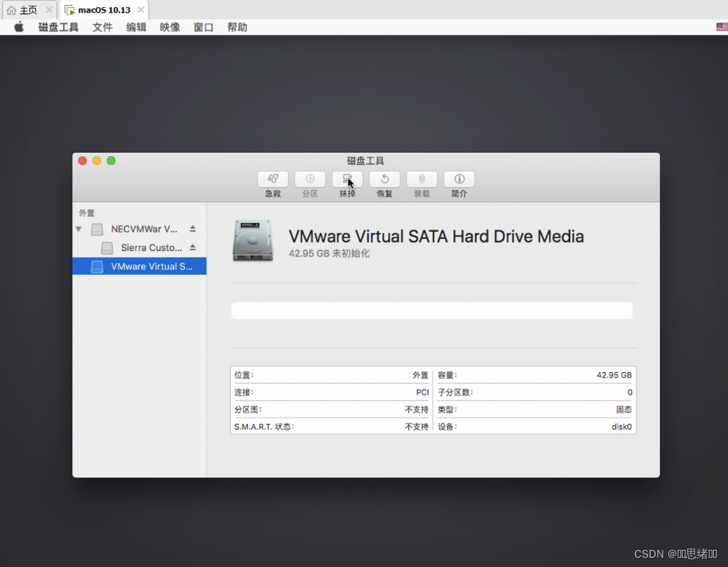
Task: Click the PCI connection value
Action: coord(423,392)
